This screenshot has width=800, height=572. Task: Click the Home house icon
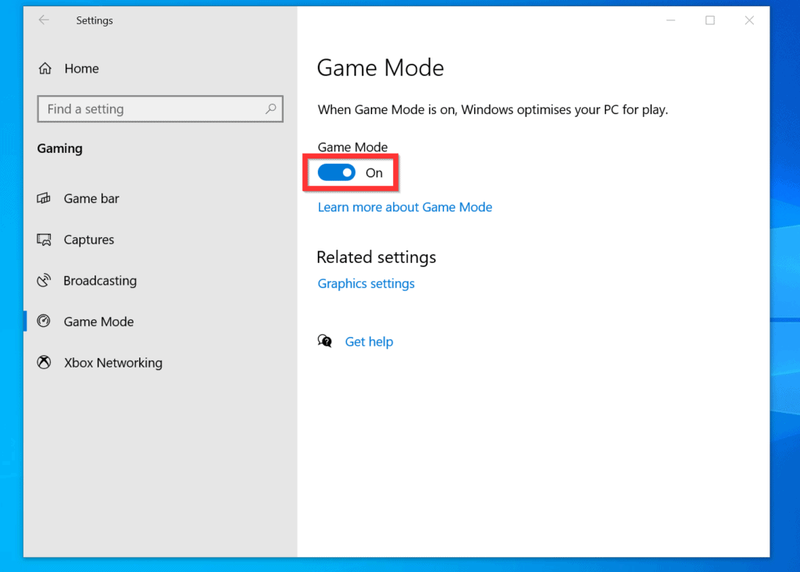[45, 68]
